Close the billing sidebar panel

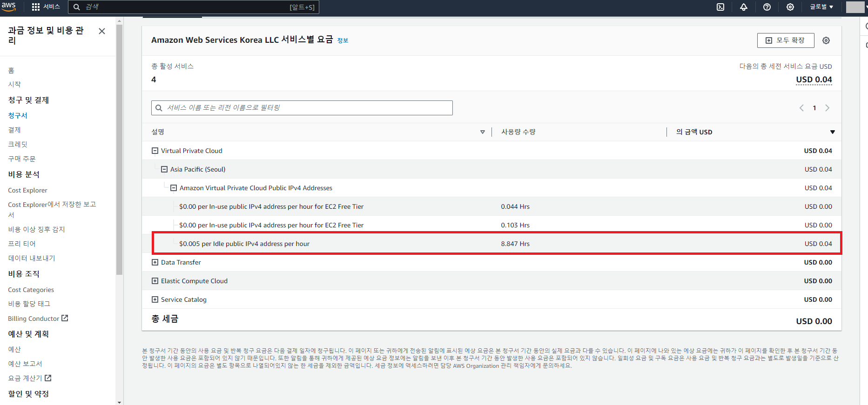point(102,31)
